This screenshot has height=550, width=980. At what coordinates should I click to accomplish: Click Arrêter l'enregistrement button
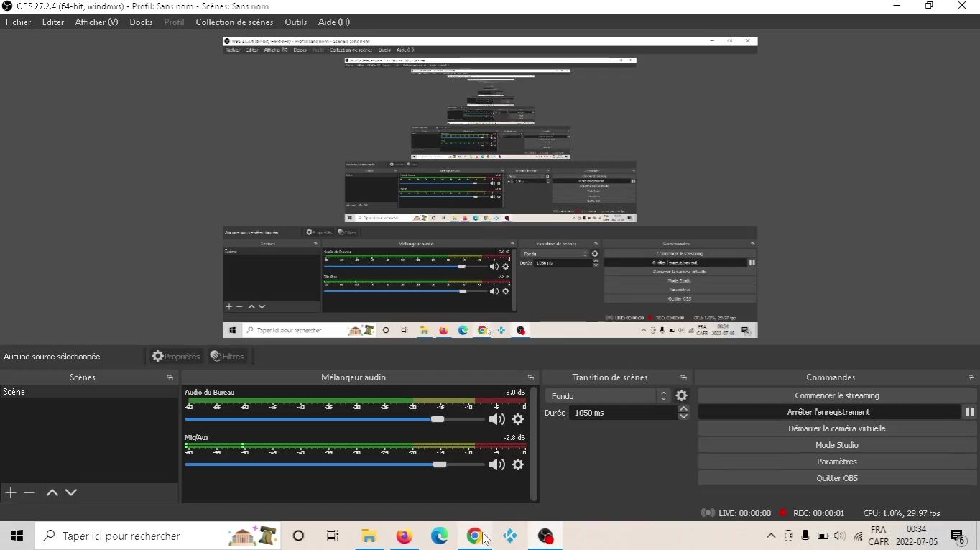828,412
